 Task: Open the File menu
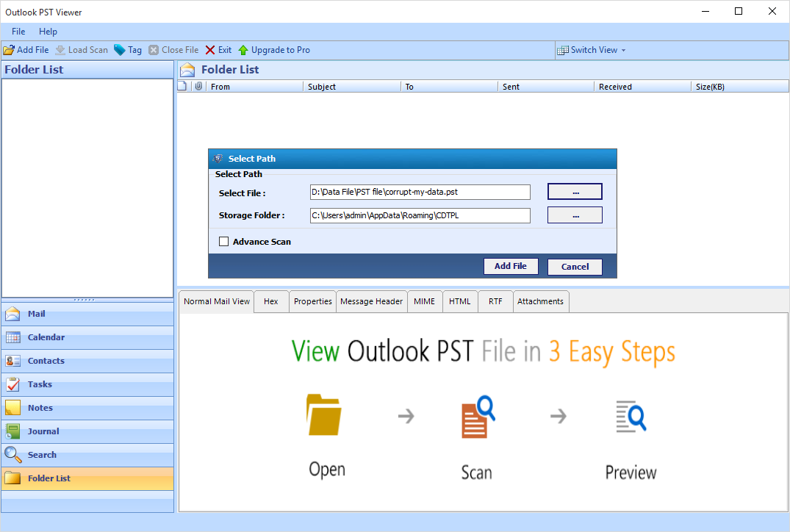click(18, 32)
